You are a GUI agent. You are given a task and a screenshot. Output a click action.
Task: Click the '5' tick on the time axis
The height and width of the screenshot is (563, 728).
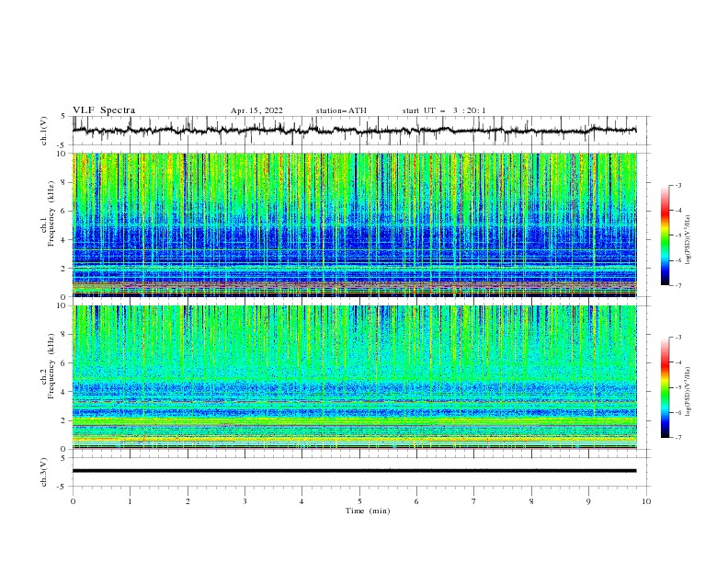[359, 501]
